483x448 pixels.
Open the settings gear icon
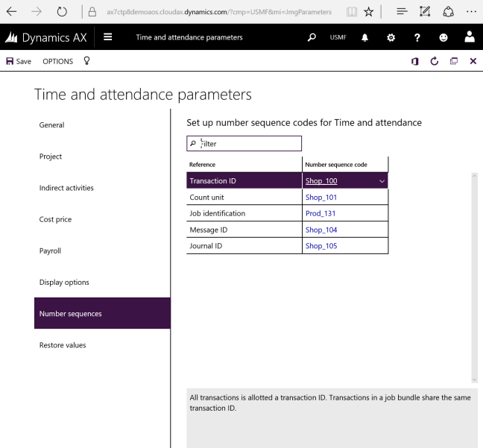click(x=391, y=37)
